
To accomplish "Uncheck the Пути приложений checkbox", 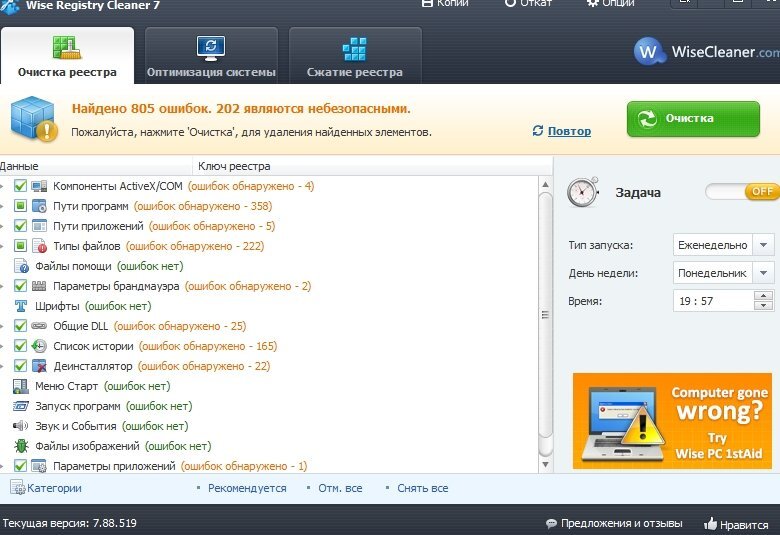I will pos(20,225).
